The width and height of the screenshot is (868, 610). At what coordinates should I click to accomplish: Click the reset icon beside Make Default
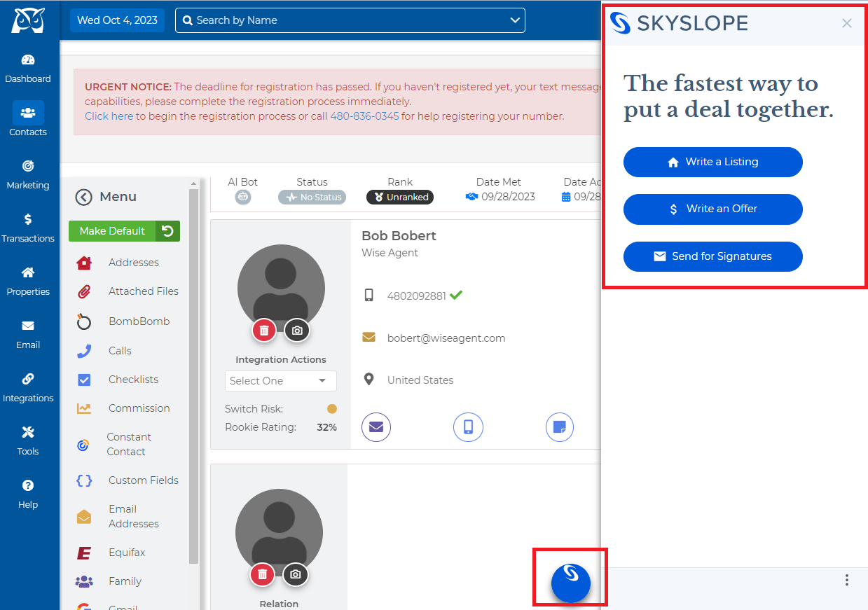(167, 231)
